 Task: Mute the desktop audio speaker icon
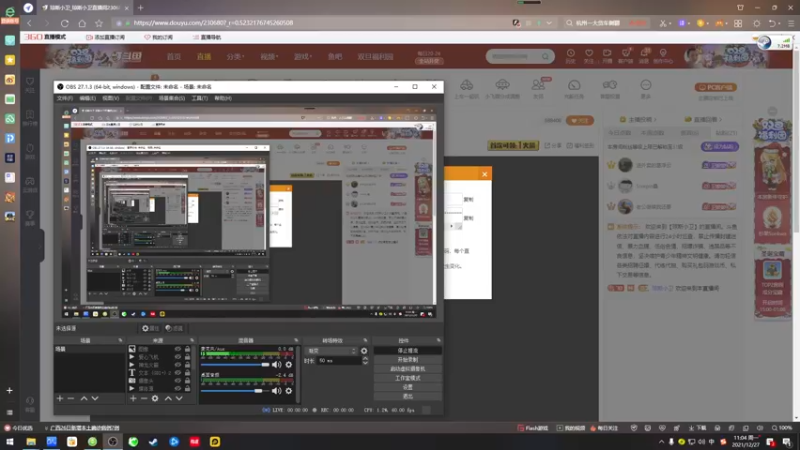[x=277, y=391]
